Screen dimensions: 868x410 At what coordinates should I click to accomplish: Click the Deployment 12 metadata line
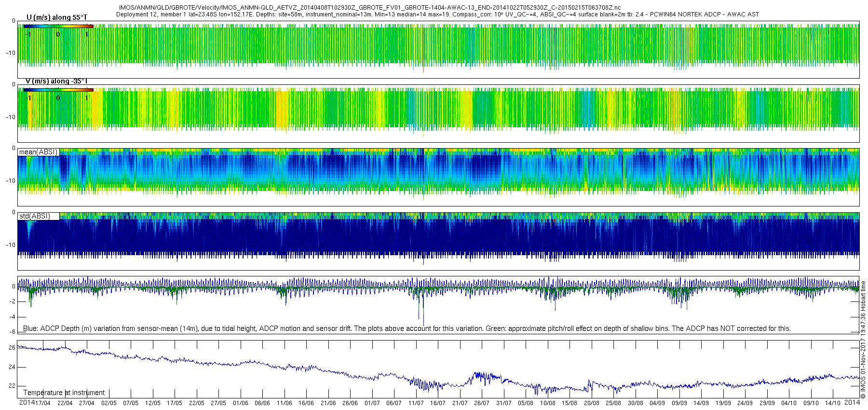point(437,14)
